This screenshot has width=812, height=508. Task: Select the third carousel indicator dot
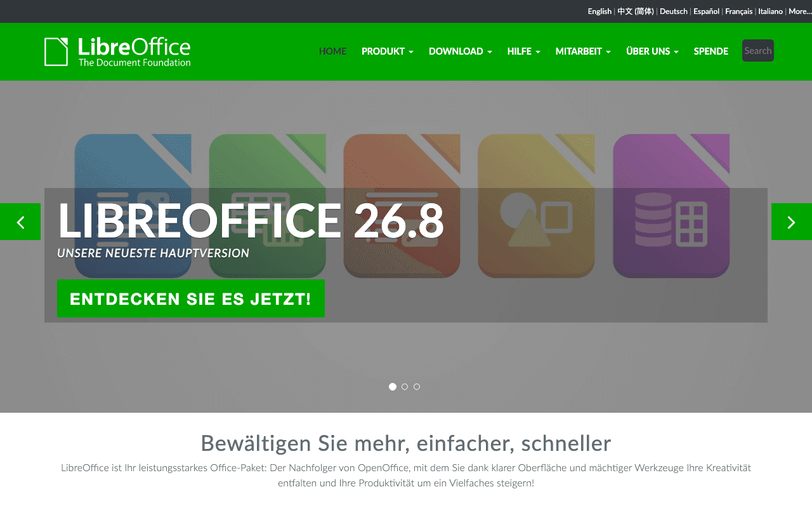click(x=417, y=387)
